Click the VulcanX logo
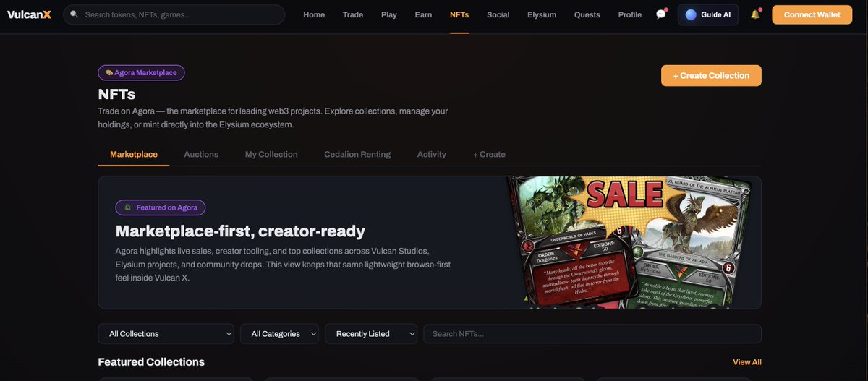This screenshot has width=868, height=381. coord(30,14)
